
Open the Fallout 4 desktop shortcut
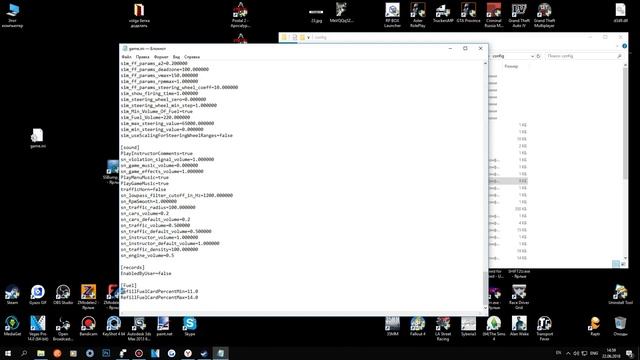418,326
